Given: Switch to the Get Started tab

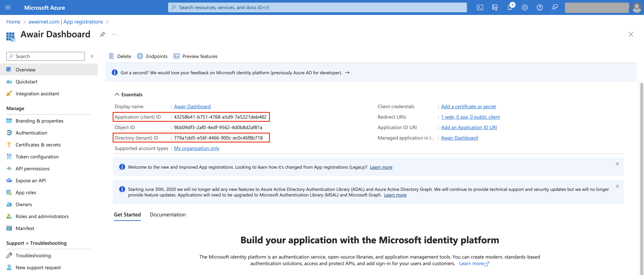Looking at the screenshot, I should pyautogui.click(x=127, y=215).
